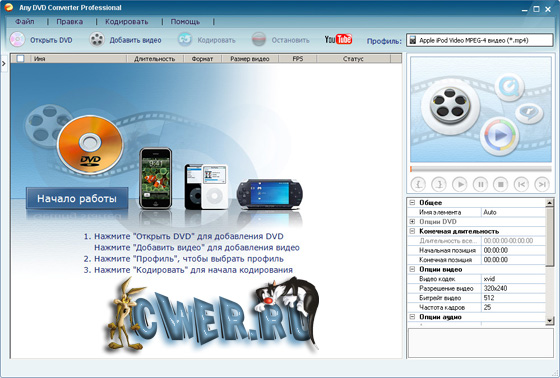The width and height of the screenshot is (560, 378).
Task: Click the left sidebar expand arrow
Action: (x=4, y=64)
